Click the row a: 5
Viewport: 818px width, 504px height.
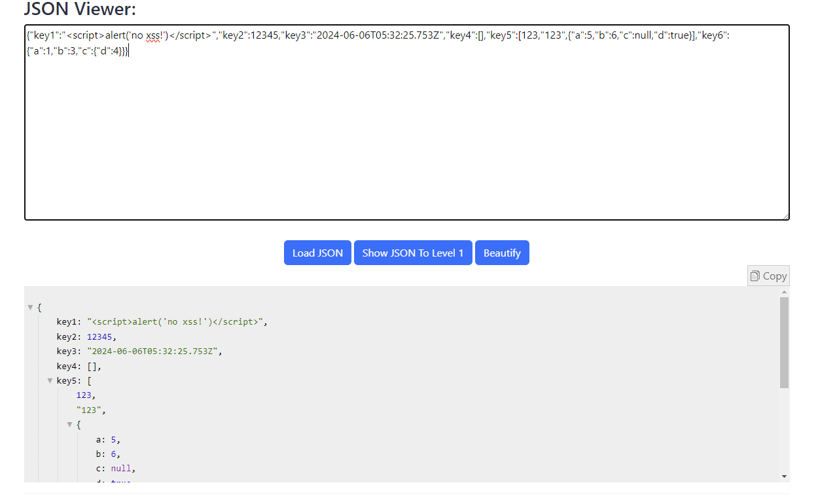[x=108, y=440]
